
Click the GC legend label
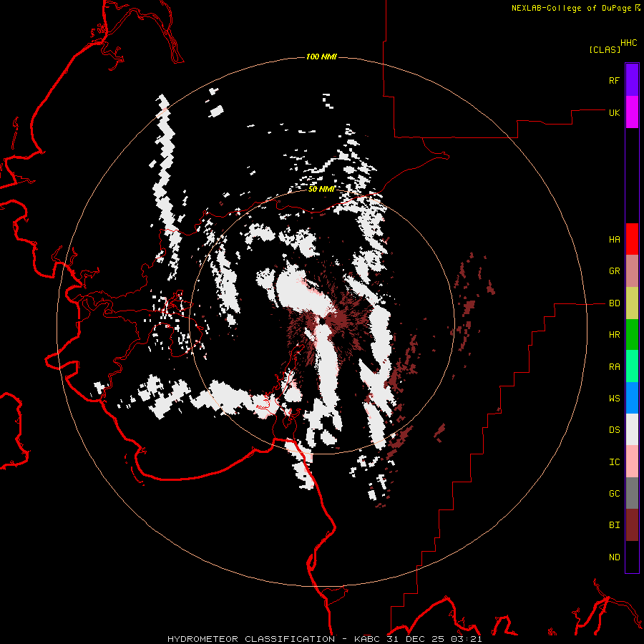point(614,493)
